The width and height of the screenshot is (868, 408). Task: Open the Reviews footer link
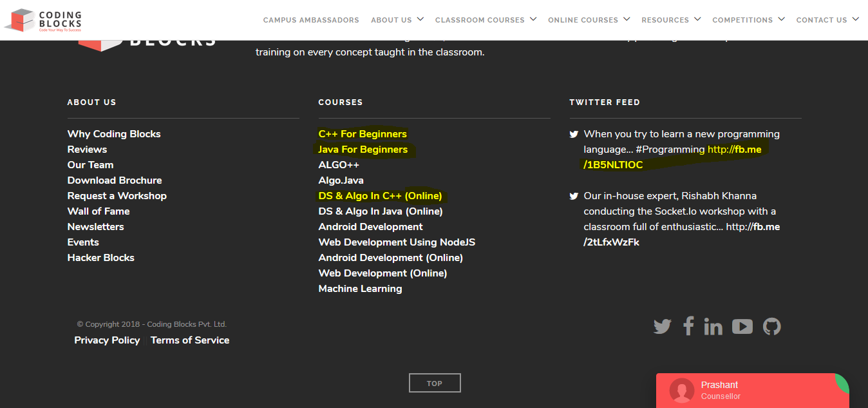87,150
